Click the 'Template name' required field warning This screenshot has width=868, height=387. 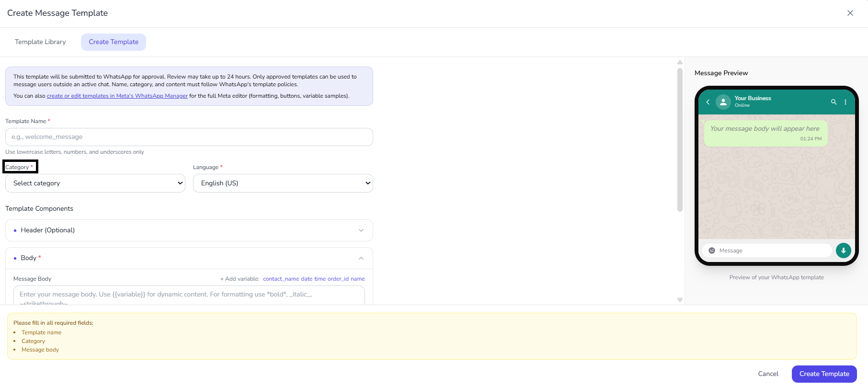point(42,332)
